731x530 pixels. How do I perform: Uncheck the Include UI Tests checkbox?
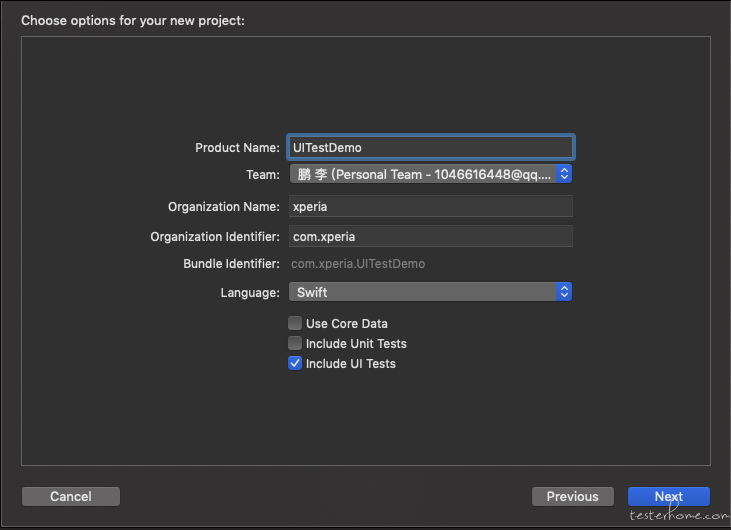[x=295, y=363]
